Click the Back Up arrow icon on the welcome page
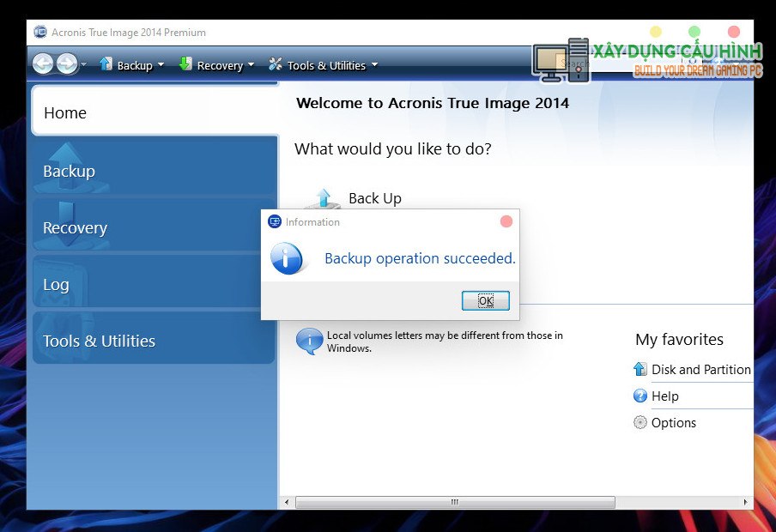 click(x=324, y=198)
